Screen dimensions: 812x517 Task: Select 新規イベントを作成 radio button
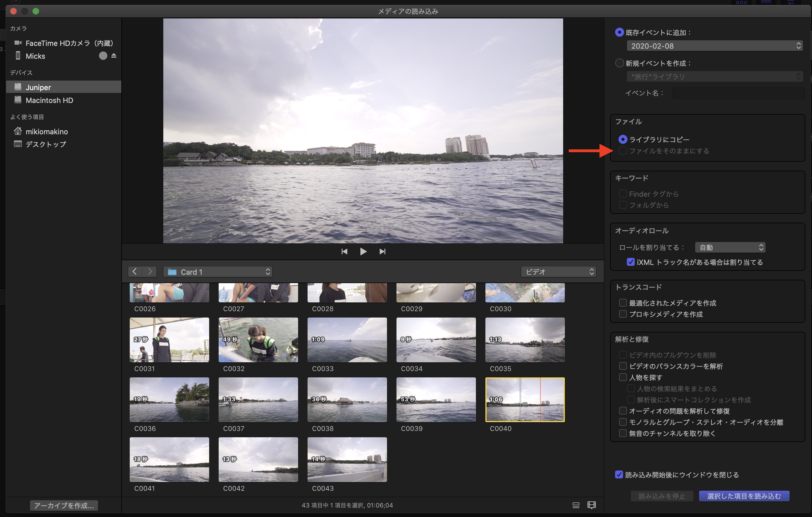click(x=619, y=63)
